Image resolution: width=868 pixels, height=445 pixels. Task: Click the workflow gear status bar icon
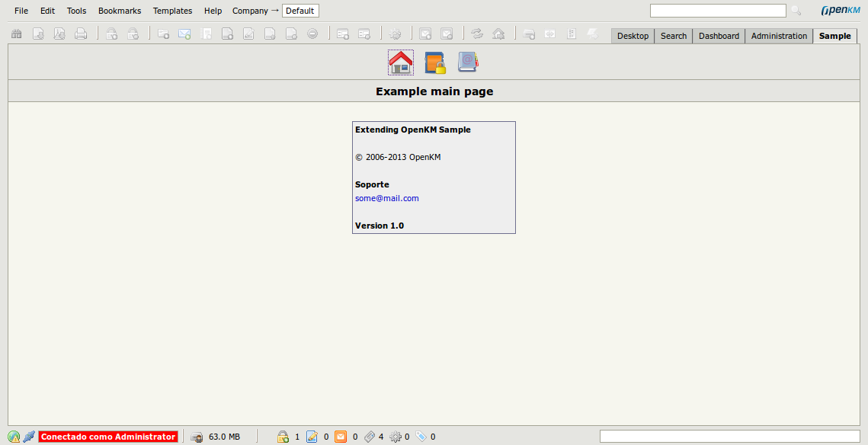pyautogui.click(x=396, y=437)
